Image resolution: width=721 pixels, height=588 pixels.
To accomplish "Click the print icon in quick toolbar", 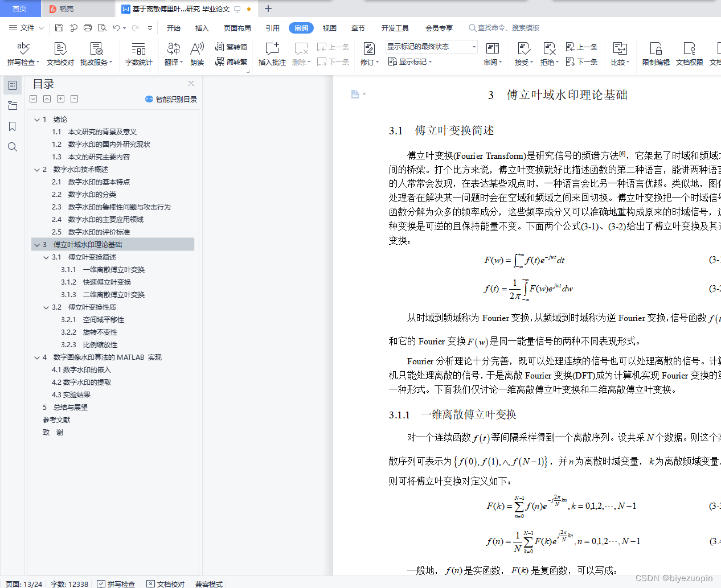I will pyautogui.click(x=87, y=27).
